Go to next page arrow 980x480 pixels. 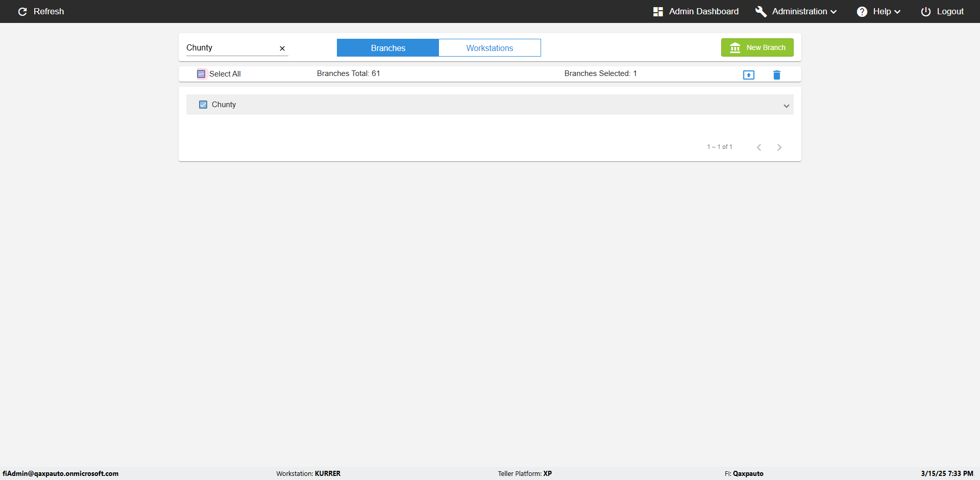point(779,147)
